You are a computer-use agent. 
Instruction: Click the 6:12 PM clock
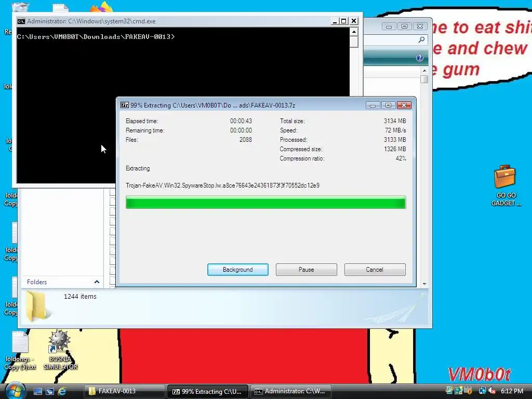click(512, 391)
